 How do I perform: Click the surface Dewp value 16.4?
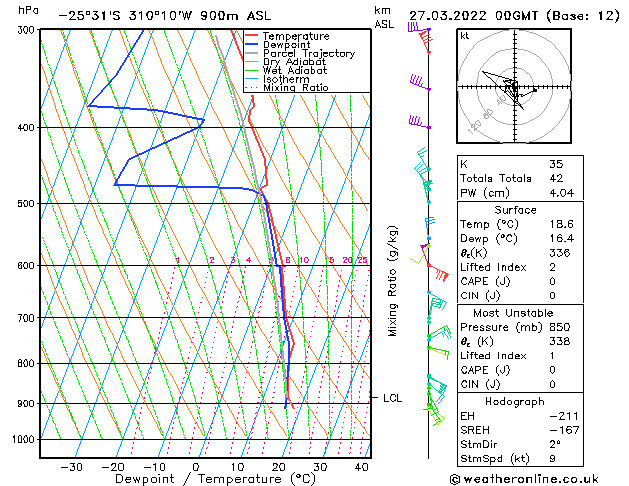(x=562, y=239)
